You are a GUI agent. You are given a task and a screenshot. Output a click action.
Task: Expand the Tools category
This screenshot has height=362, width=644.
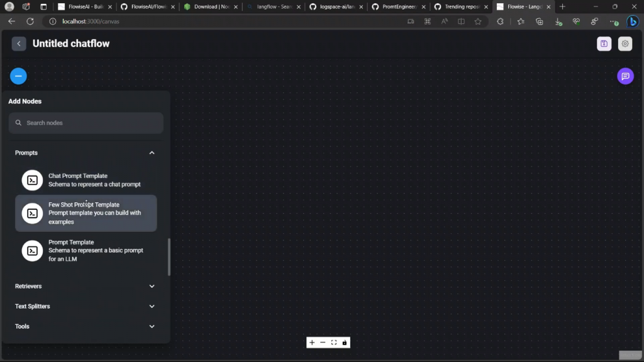(x=152, y=326)
